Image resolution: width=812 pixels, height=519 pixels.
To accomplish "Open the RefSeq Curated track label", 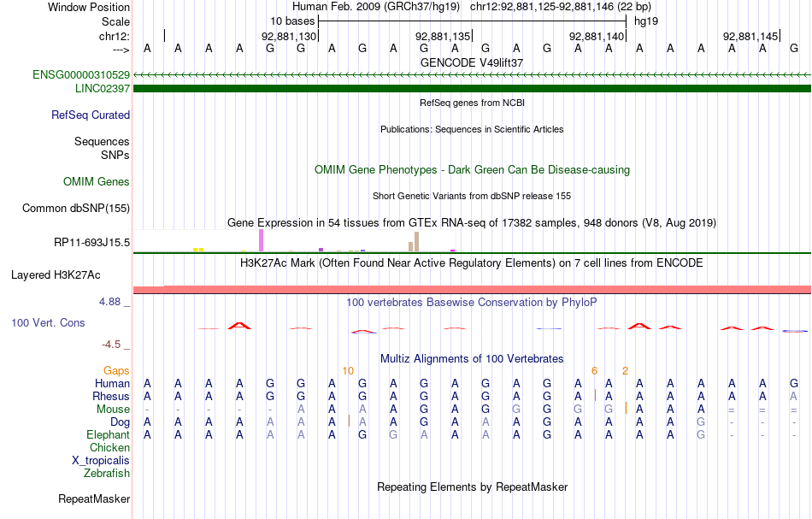I will coord(90,115).
